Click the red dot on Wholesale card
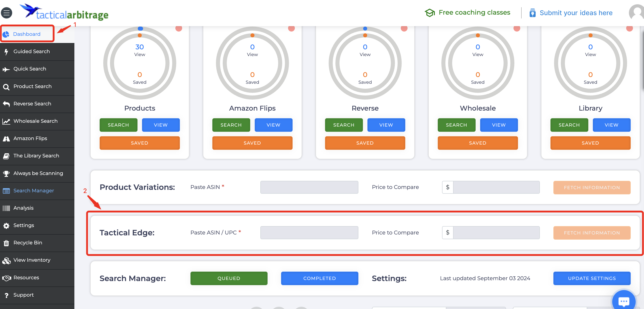This screenshot has height=309, width=644. point(517,28)
